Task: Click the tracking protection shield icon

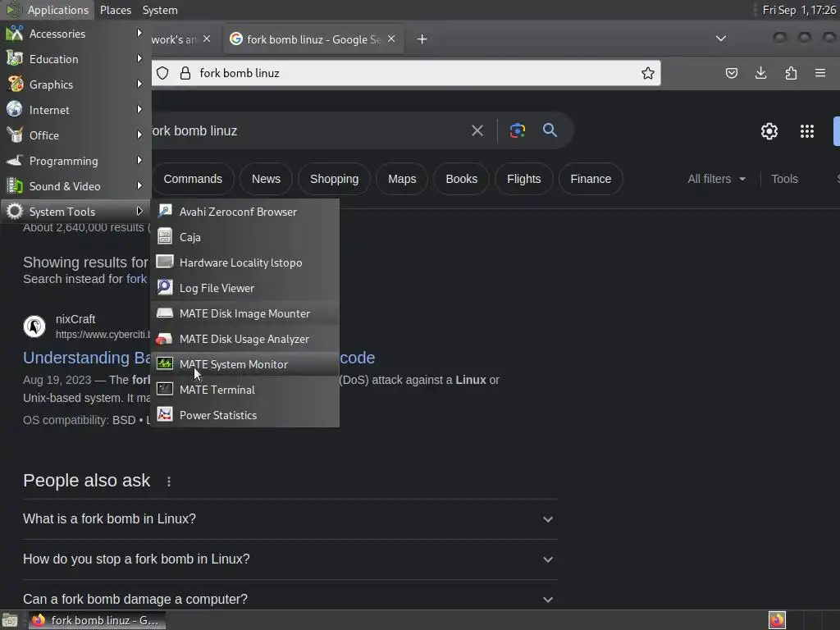Action: pos(162,73)
